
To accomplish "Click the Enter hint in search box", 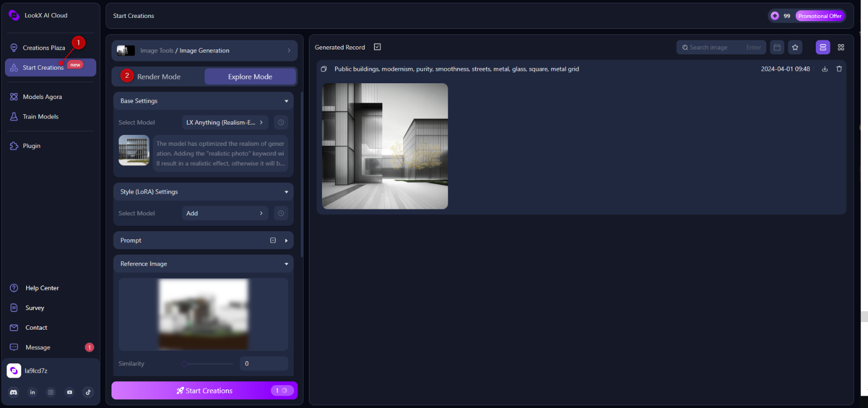I will pos(754,47).
